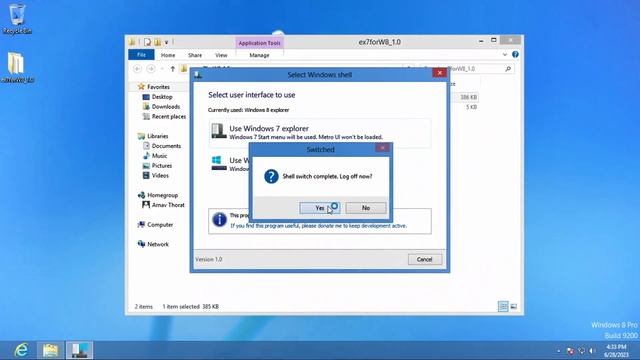This screenshot has height=360, width=640.
Task: Select the zip folder on the desktop
Action: [17, 67]
